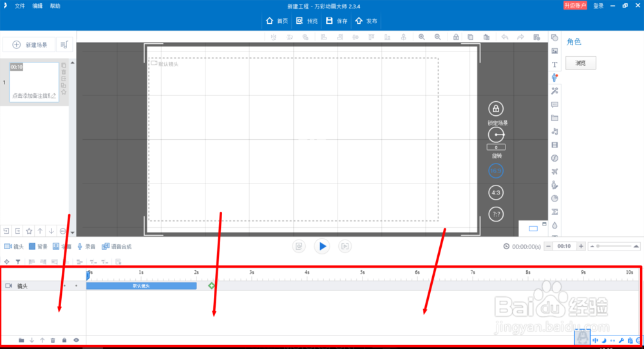Click the 新建场景 new scene button
The height and width of the screenshot is (349, 644).
29,45
